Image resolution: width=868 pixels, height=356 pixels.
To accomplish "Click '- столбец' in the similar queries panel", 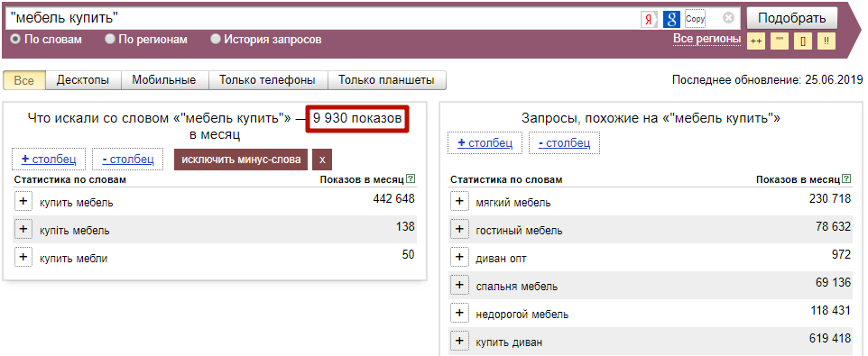I will pyautogui.click(x=564, y=143).
